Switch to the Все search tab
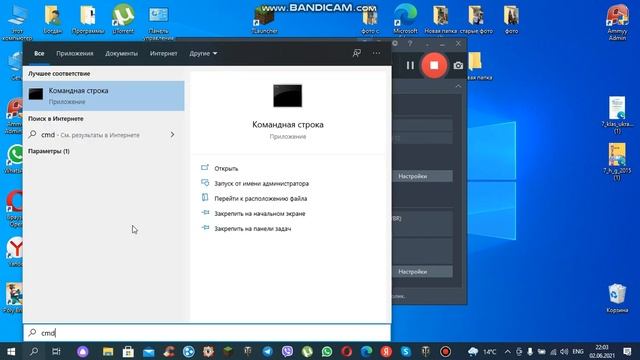640x360 pixels. (x=39, y=53)
